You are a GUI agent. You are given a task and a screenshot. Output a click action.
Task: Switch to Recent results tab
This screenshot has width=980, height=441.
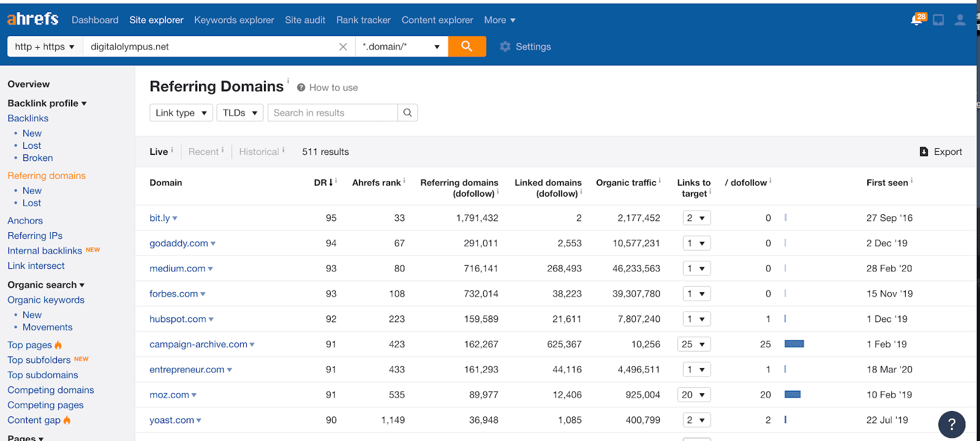(x=203, y=152)
